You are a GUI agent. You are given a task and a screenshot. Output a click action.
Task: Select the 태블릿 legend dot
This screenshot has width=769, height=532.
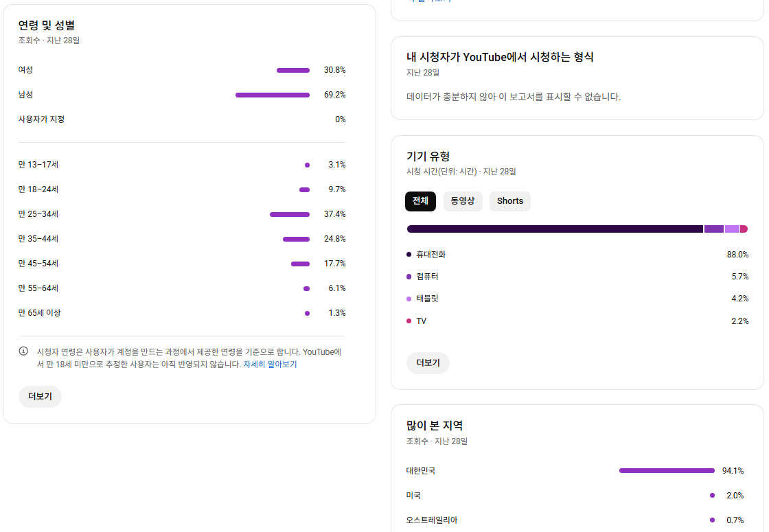pyautogui.click(x=409, y=299)
